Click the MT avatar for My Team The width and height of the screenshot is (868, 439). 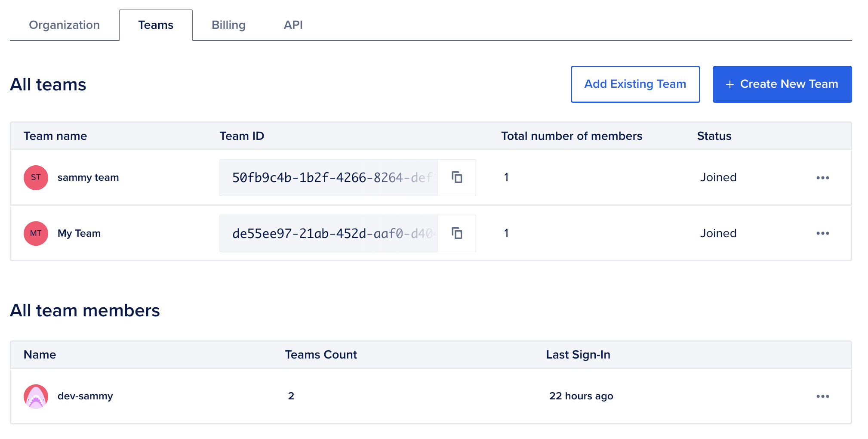[x=35, y=233]
